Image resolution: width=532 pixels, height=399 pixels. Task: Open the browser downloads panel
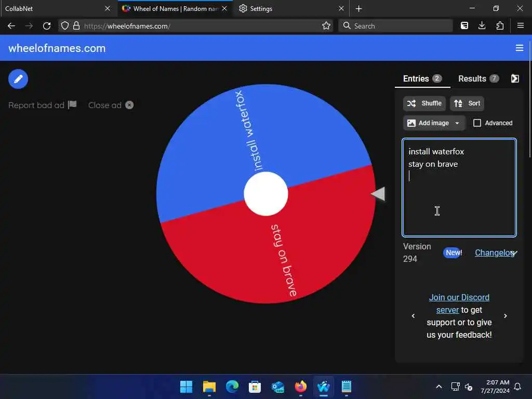[x=482, y=26]
